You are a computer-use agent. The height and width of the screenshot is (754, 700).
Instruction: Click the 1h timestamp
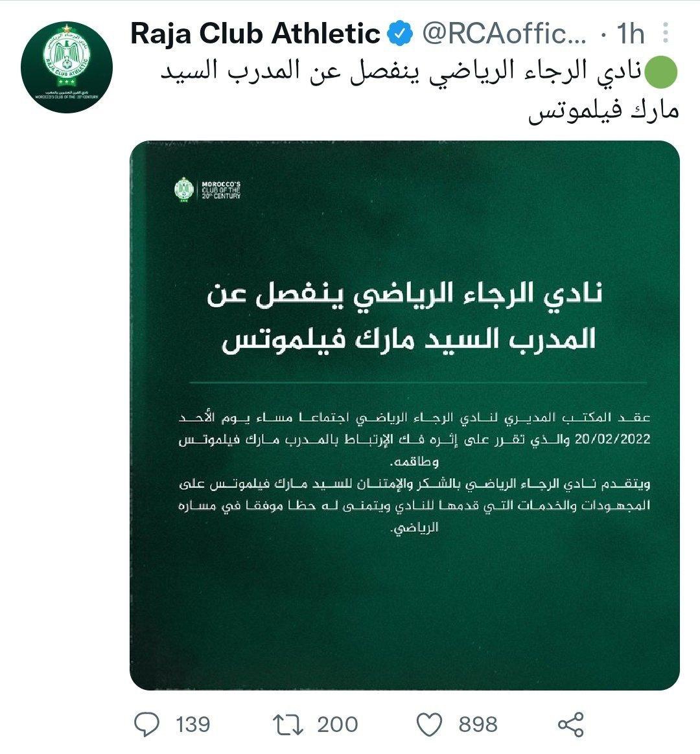(631, 34)
